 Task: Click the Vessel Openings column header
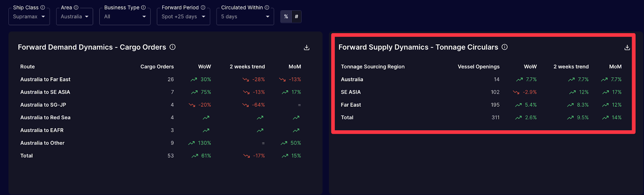479,67
